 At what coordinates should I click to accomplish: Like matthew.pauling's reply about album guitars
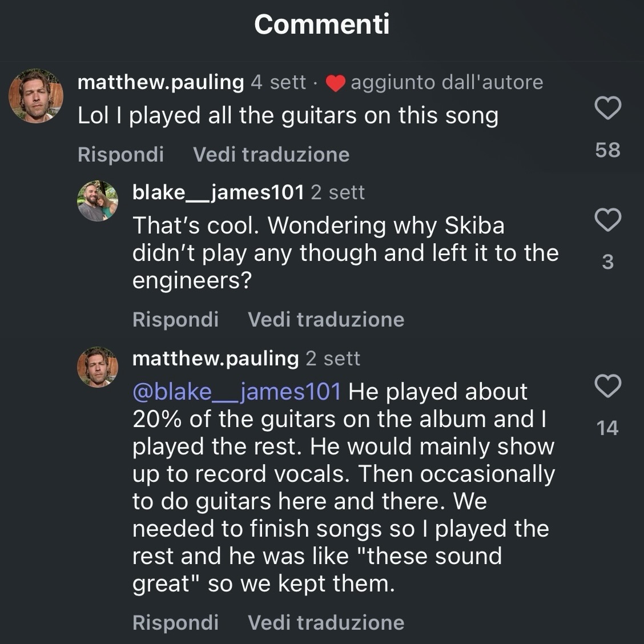[x=607, y=386]
